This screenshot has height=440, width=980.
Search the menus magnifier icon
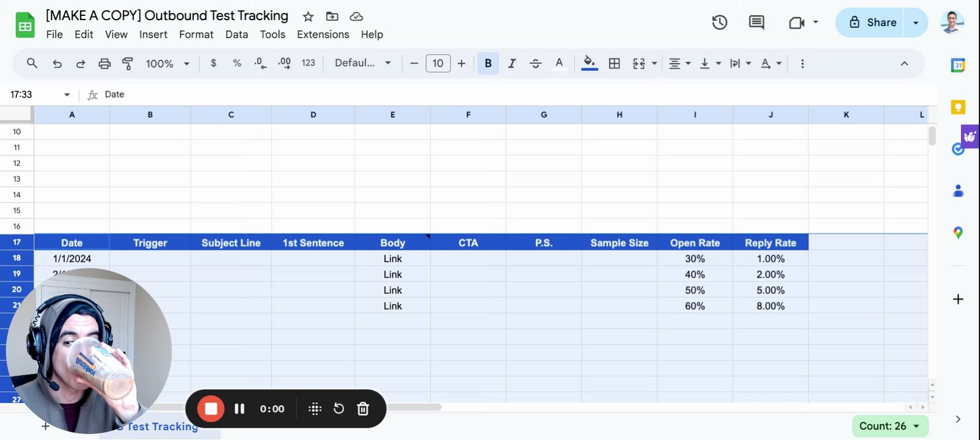coord(32,63)
